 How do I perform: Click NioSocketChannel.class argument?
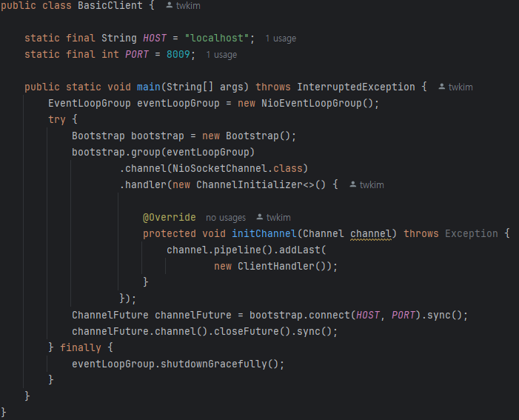238,169
